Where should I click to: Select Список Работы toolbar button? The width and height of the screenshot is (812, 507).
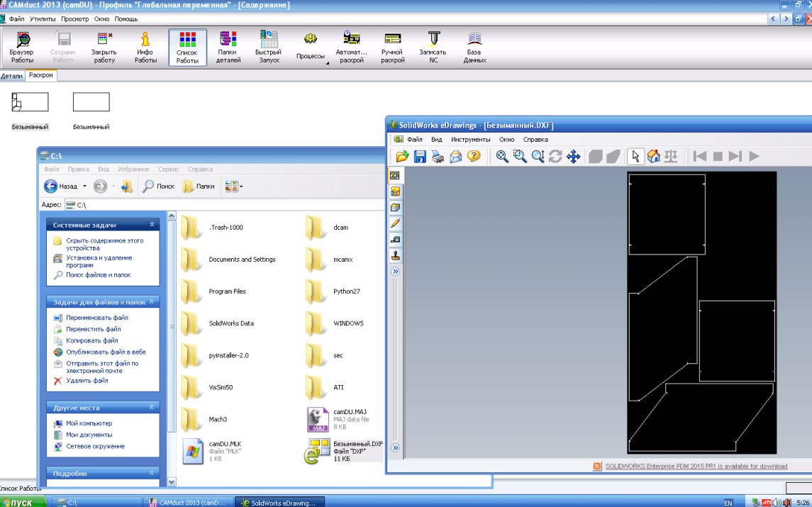pyautogui.click(x=187, y=47)
